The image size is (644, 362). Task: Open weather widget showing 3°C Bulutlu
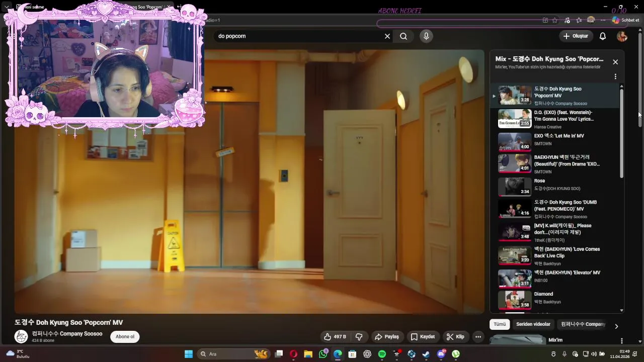tap(19, 354)
